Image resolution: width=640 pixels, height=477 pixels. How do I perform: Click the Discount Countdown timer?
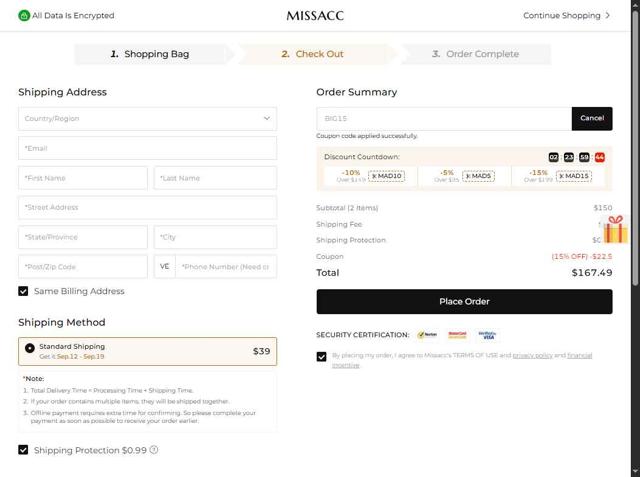click(576, 157)
